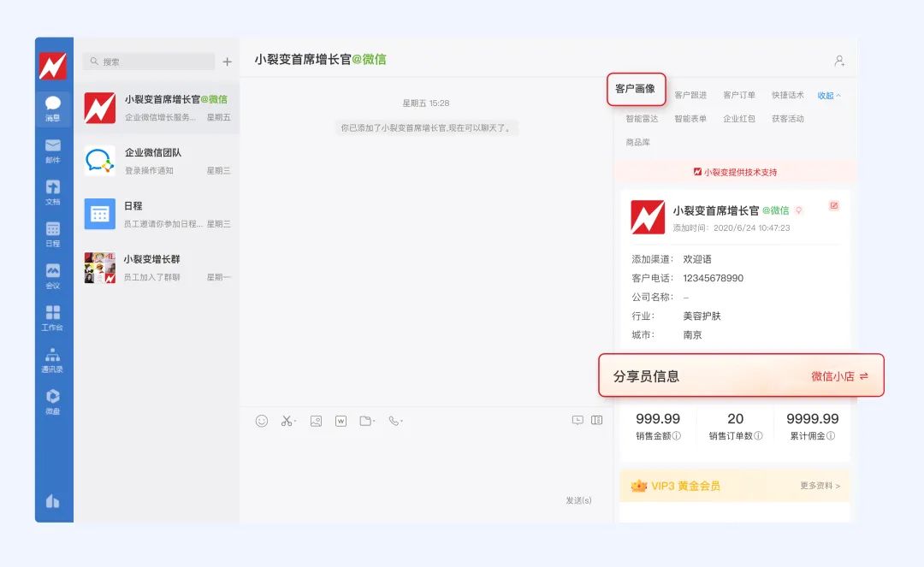Switch customer panel to 微信小店 view

(830, 375)
